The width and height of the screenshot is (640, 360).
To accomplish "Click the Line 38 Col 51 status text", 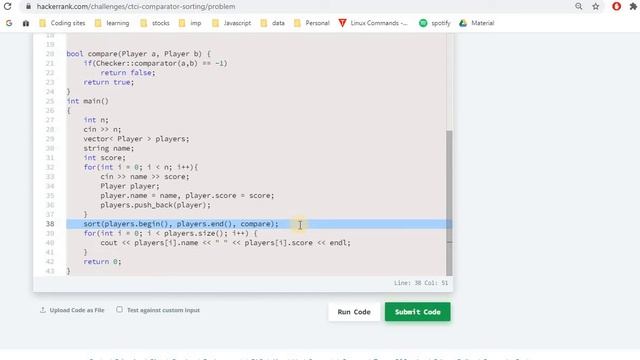I will click(421, 283).
